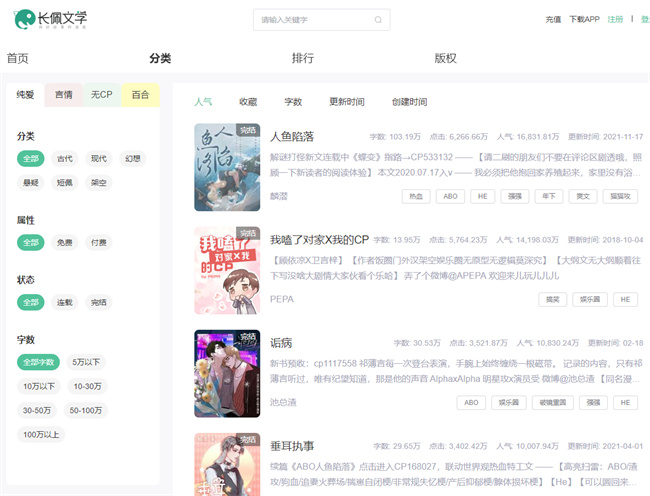
Task: Click the ABO tag under 人鱼陷落
Action: coord(449,196)
